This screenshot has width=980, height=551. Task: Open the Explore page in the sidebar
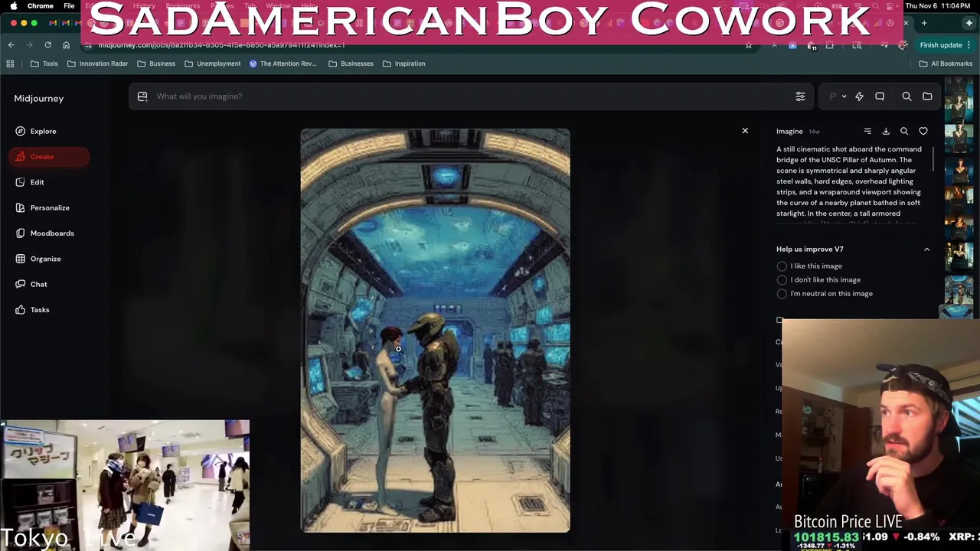[x=36, y=131]
